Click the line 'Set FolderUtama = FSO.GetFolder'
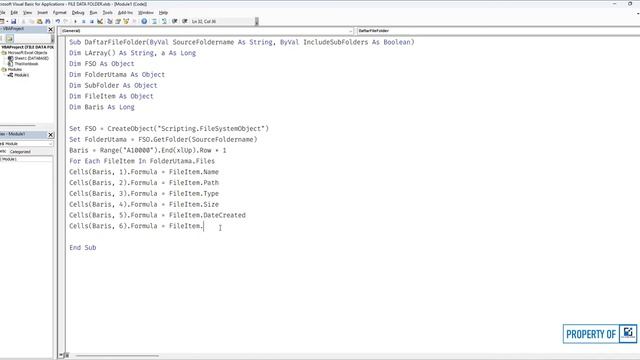This screenshot has height=360, width=640. [163, 140]
